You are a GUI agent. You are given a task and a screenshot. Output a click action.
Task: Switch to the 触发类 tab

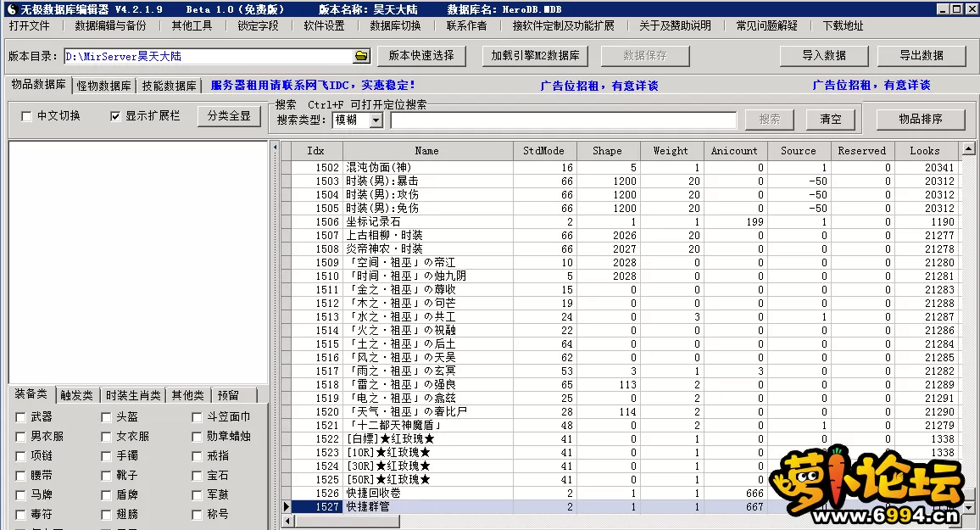(76, 396)
